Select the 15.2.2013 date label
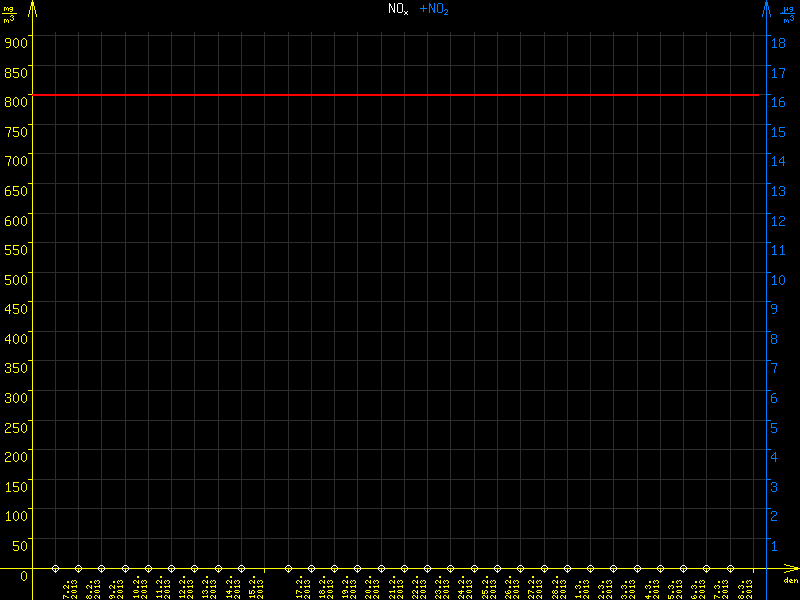 [x=255, y=588]
